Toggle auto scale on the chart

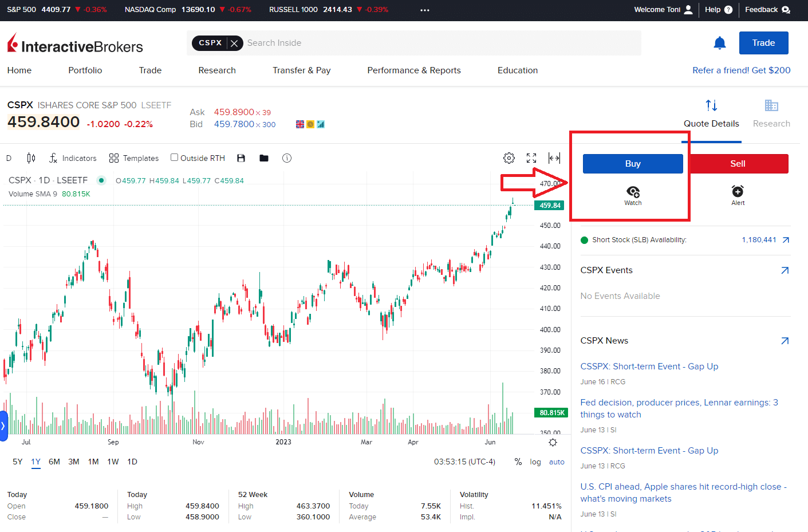557,462
